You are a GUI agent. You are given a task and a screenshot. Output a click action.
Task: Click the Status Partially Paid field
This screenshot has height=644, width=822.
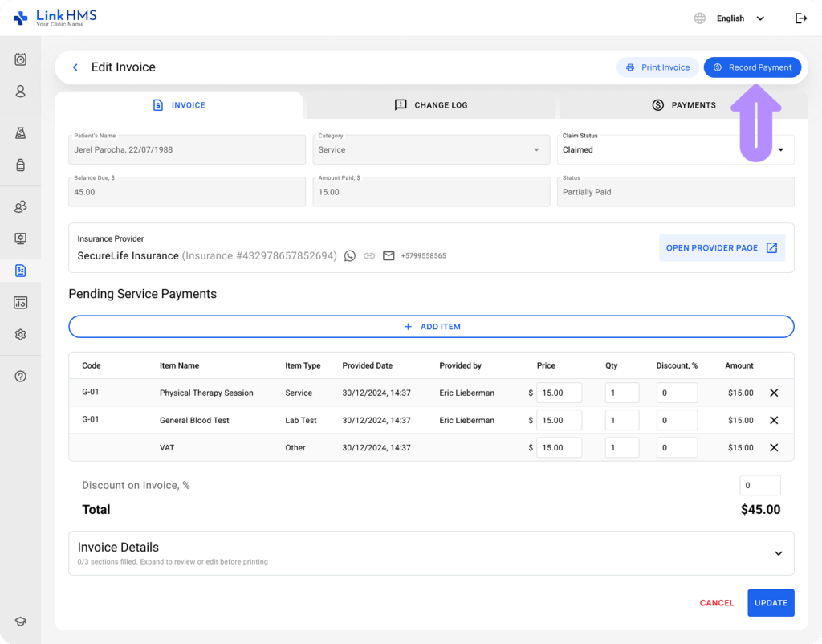pos(676,192)
